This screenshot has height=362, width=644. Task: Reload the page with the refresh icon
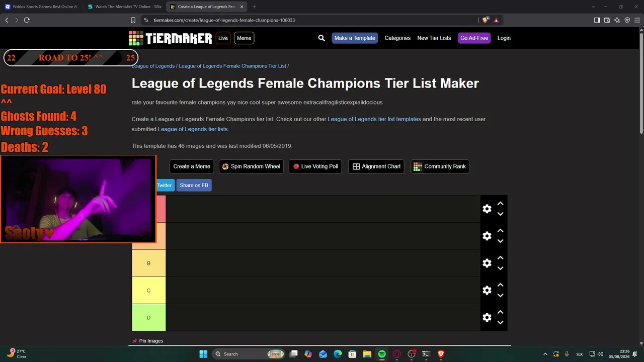[27, 20]
